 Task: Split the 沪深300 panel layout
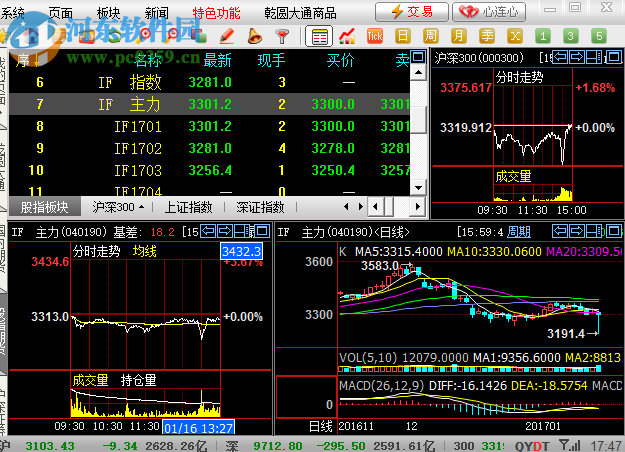coord(594,57)
